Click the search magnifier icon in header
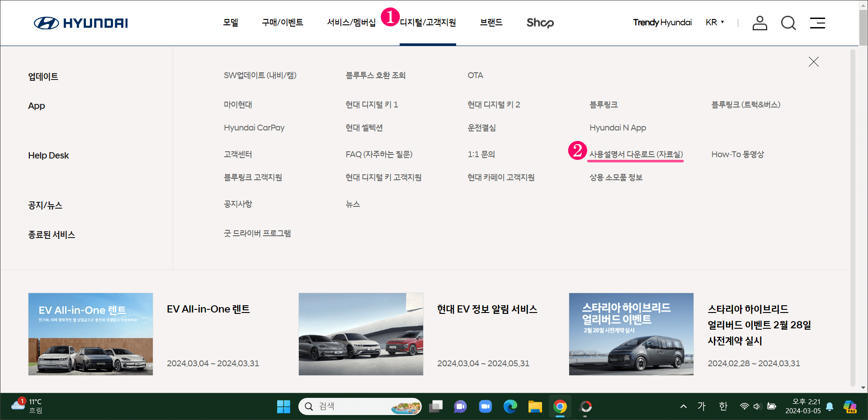Screen dimensions: 868x420 (788, 23)
